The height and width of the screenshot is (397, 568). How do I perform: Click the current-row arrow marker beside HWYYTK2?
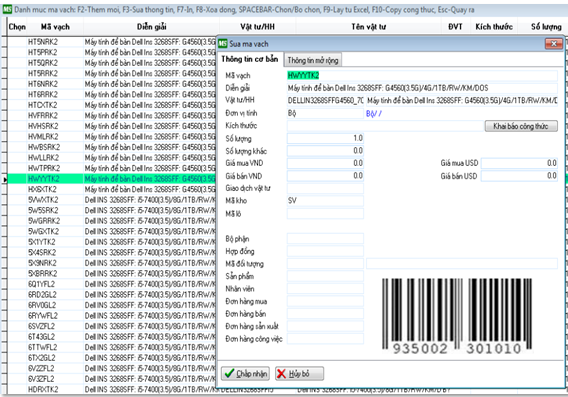(4, 179)
